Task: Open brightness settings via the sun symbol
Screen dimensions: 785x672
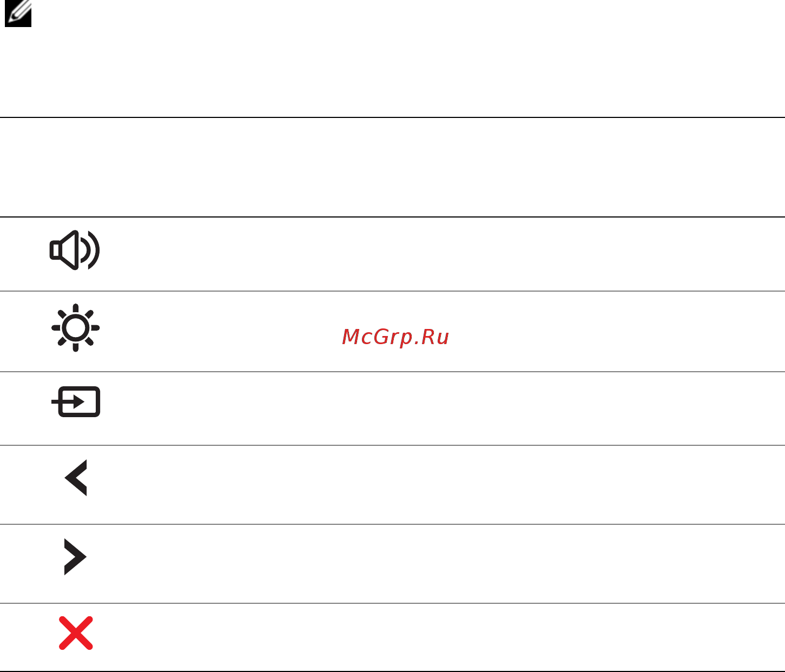Action: (75, 328)
